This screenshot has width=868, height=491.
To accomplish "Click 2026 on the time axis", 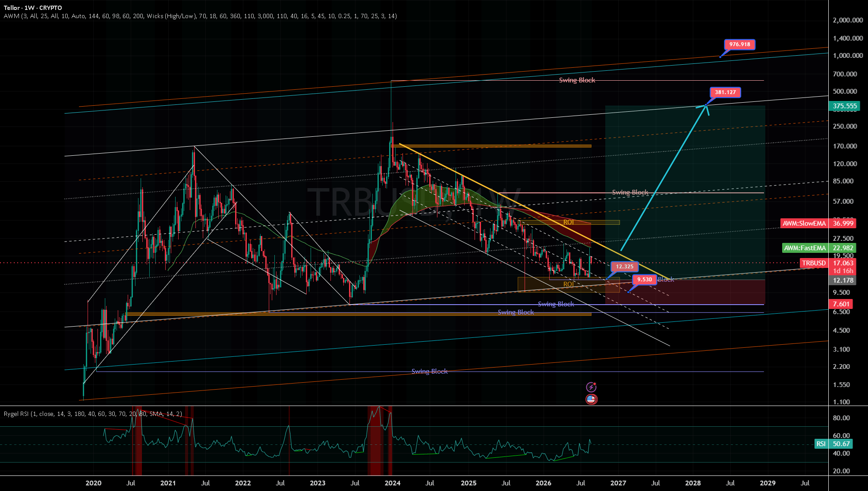I will (x=543, y=483).
